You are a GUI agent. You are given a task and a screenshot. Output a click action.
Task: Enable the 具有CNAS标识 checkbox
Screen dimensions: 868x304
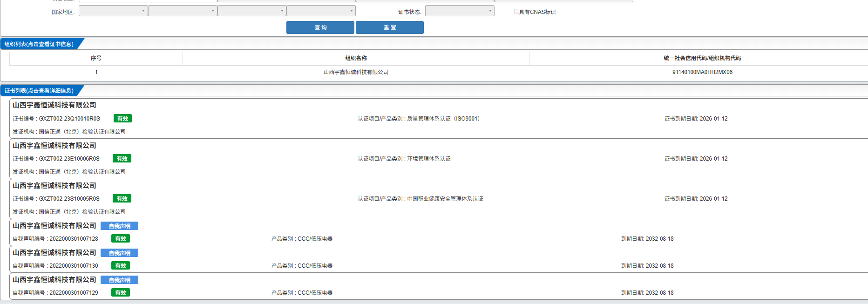(x=516, y=12)
